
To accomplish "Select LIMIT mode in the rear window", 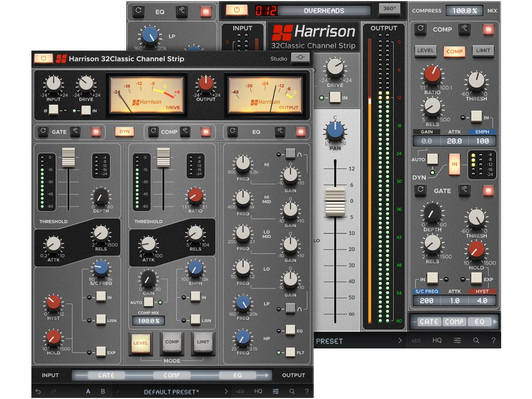I will 483,51.
